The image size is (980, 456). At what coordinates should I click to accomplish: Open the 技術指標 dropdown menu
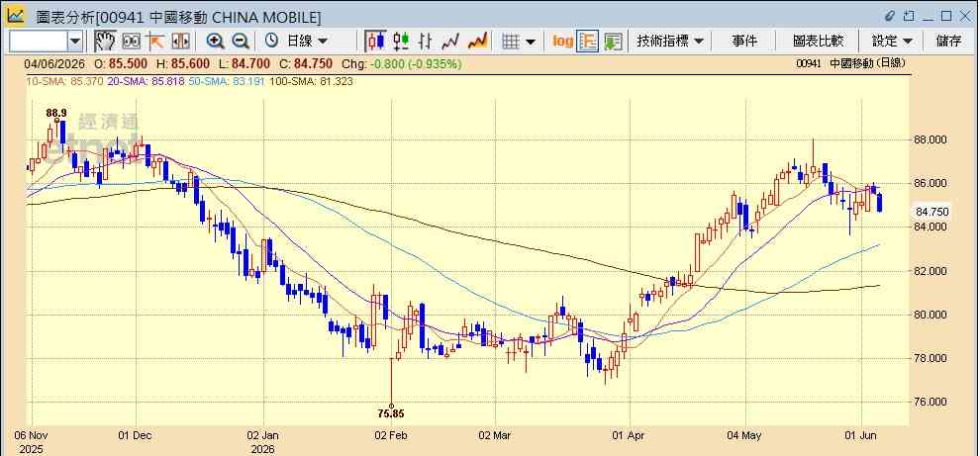tap(670, 42)
